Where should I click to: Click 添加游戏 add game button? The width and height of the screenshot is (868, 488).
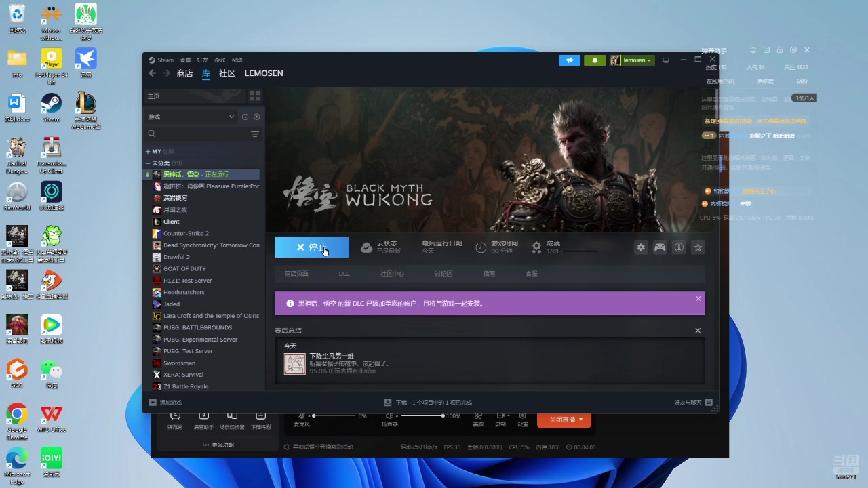pyautogui.click(x=166, y=402)
